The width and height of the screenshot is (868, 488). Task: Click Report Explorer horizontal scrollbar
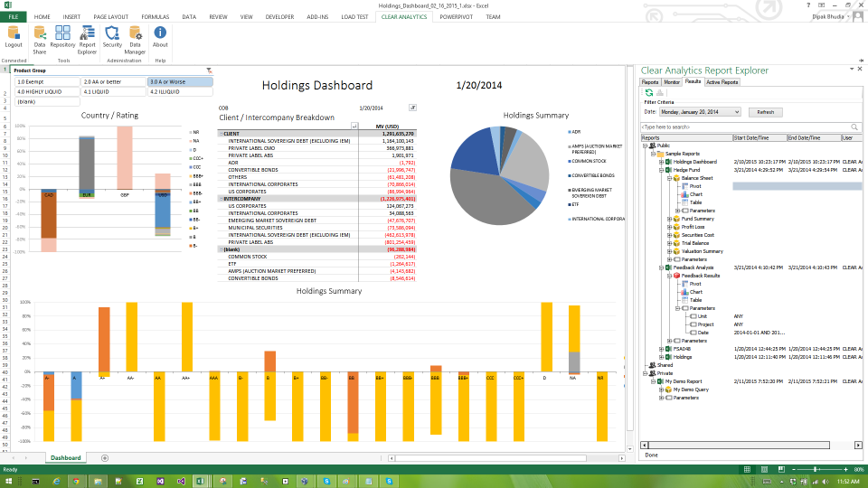[x=740, y=445]
